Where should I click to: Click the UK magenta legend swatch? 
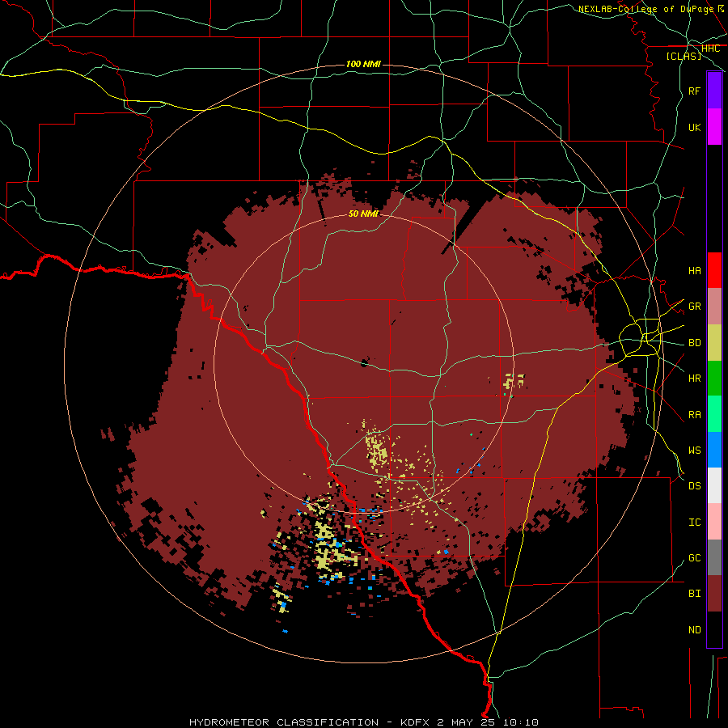(714, 127)
